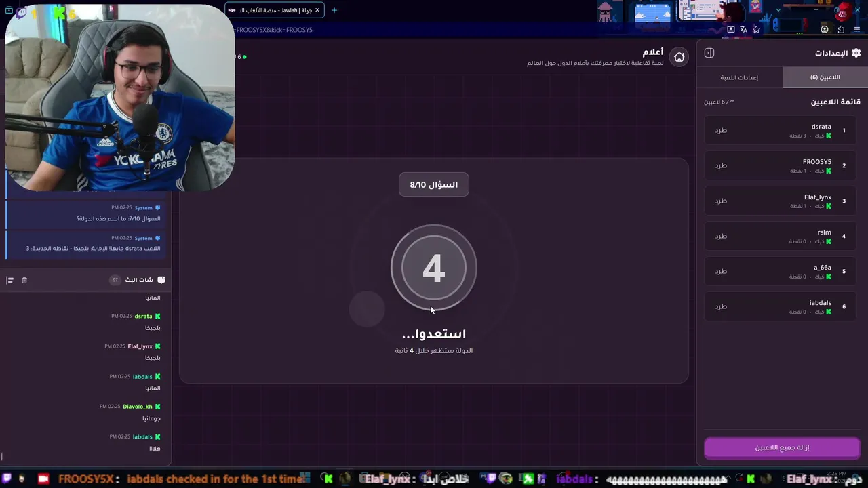Kick player rslm with طرد
Viewport: 868px width, 488px height.
click(721, 236)
